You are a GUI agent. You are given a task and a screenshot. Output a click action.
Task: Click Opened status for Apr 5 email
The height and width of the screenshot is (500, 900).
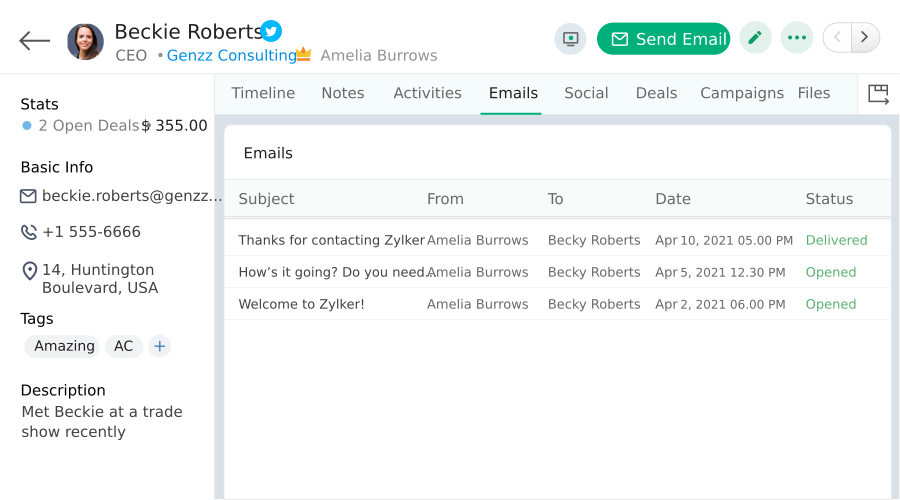pyautogui.click(x=831, y=272)
